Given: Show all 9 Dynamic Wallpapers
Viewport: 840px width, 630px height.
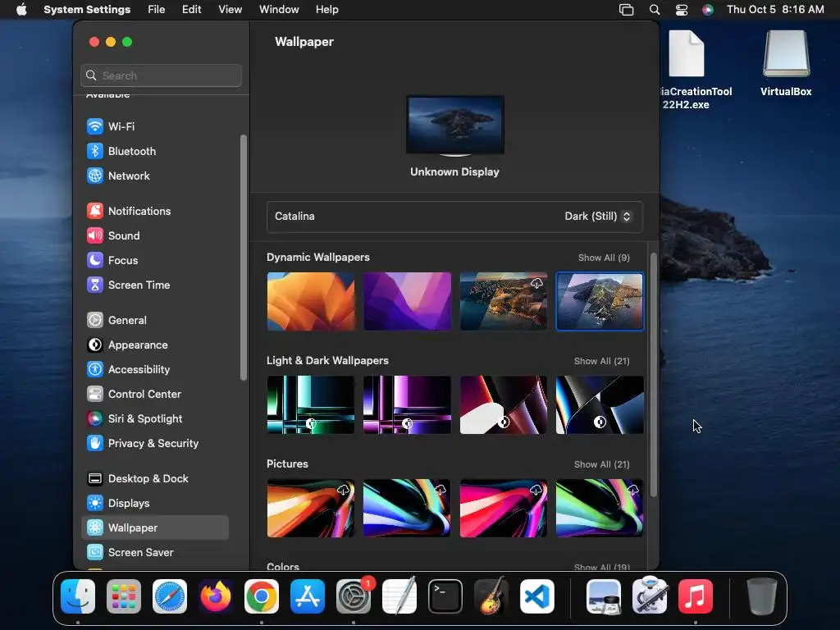Looking at the screenshot, I should 604,258.
